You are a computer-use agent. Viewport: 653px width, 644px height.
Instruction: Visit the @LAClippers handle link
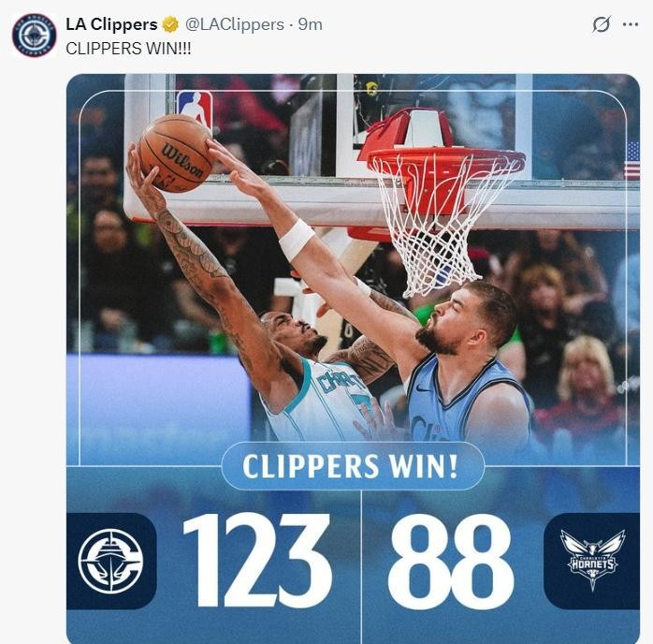click(235, 24)
